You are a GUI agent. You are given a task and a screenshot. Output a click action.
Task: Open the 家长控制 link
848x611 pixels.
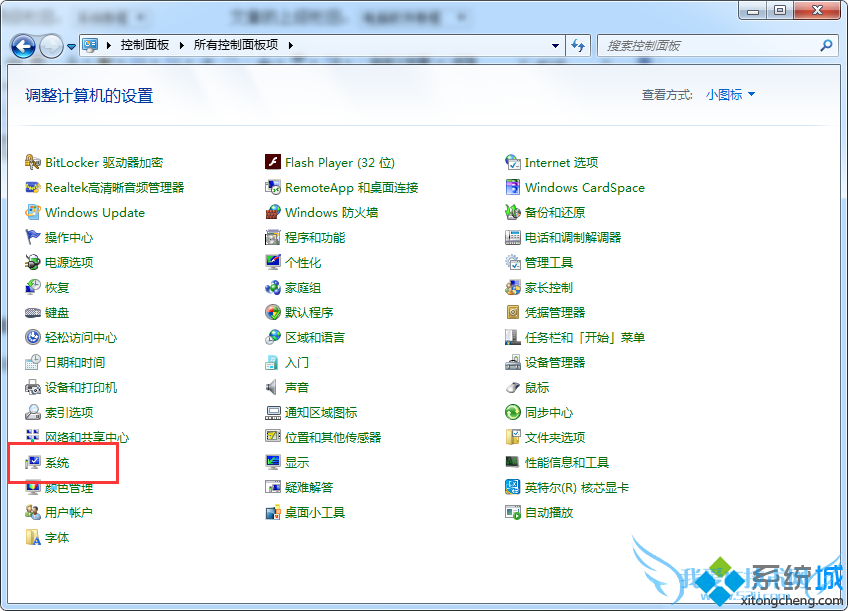point(549,287)
